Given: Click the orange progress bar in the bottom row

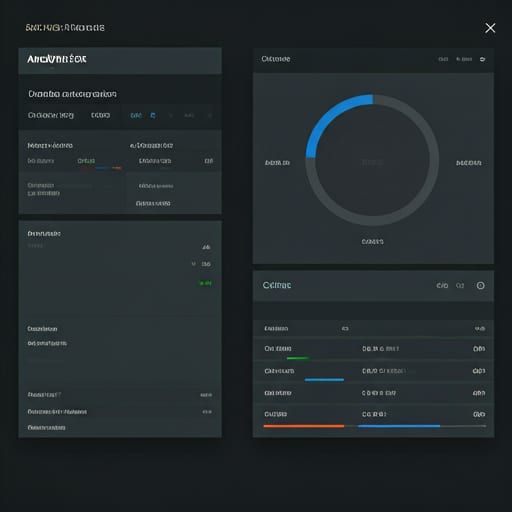Looking at the screenshot, I should click(304, 426).
